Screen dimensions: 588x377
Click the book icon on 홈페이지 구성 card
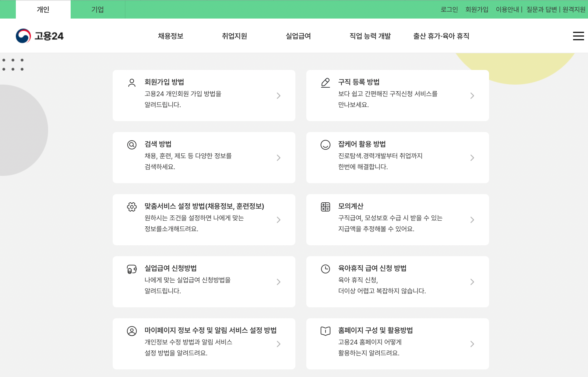click(325, 331)
